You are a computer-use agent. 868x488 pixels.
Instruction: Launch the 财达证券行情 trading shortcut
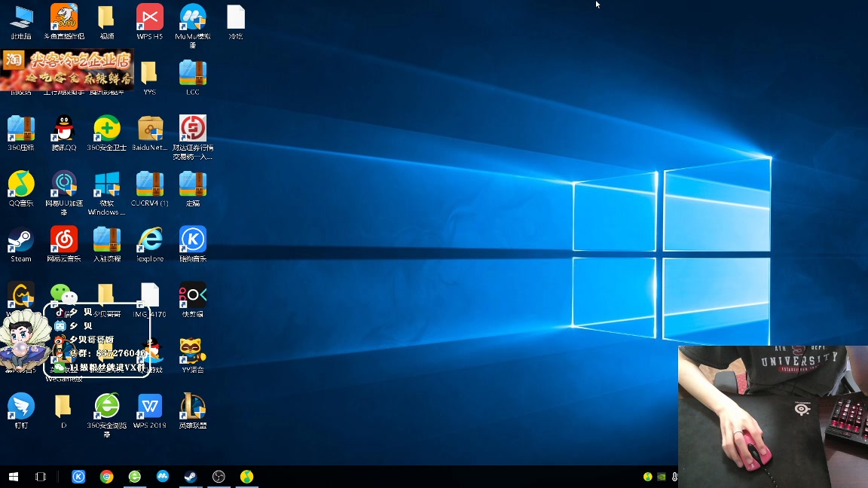pos(193,137)
